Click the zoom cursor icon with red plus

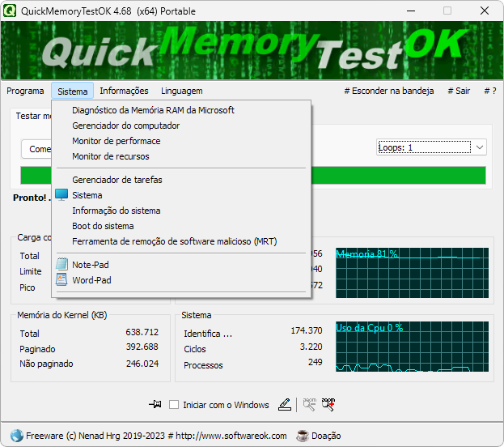pyautogui.click(x=328, y=404)
